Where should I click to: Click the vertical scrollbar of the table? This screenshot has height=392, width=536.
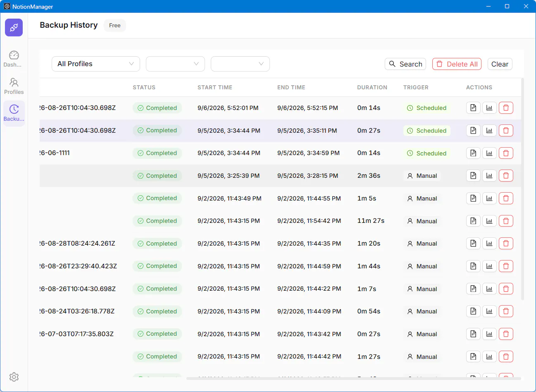522,189
